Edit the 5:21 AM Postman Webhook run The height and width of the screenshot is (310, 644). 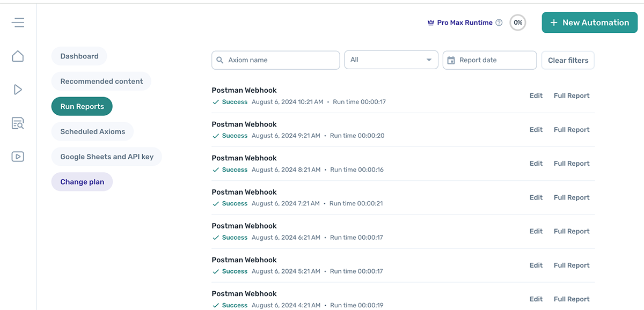(x=536, y=265)
